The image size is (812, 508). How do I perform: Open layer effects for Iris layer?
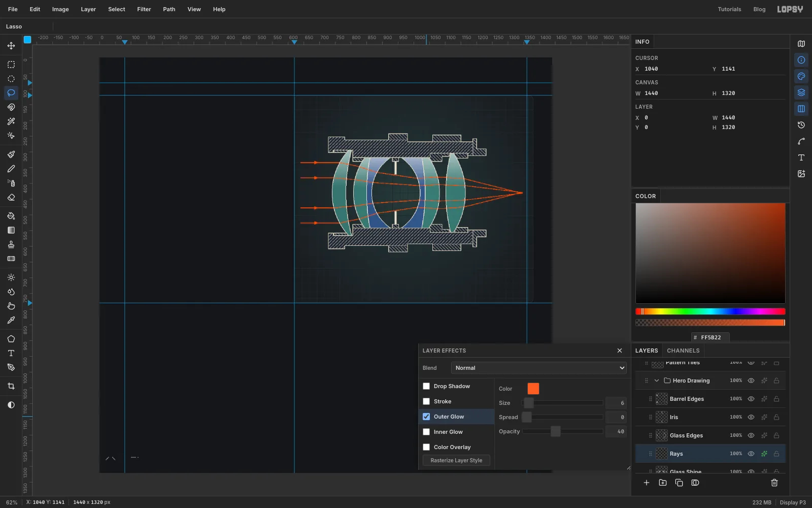(764, 417)
